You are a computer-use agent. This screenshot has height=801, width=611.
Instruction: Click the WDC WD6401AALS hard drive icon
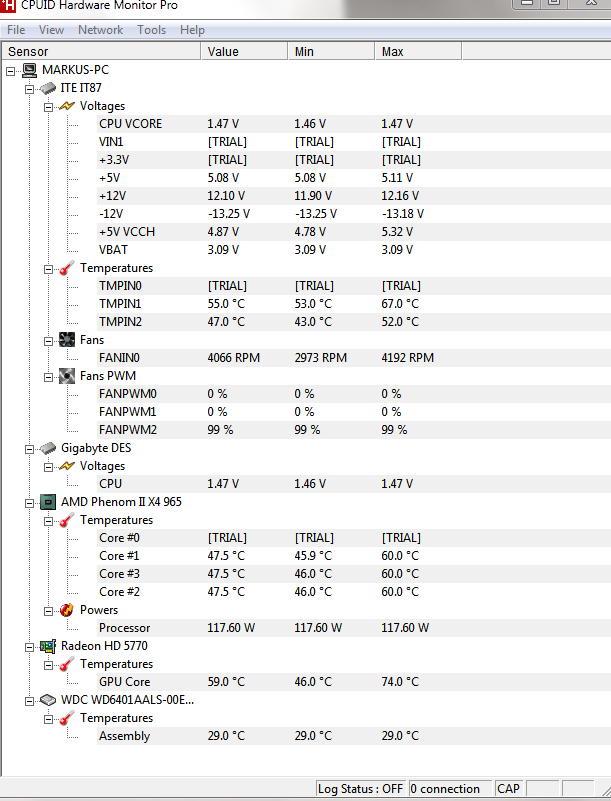(48, 700)
